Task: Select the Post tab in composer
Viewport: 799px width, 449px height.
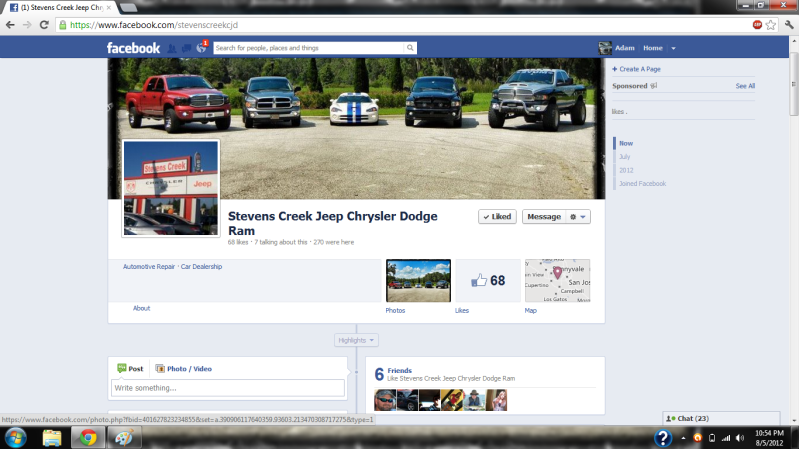Action: click(x=130, y=368)
